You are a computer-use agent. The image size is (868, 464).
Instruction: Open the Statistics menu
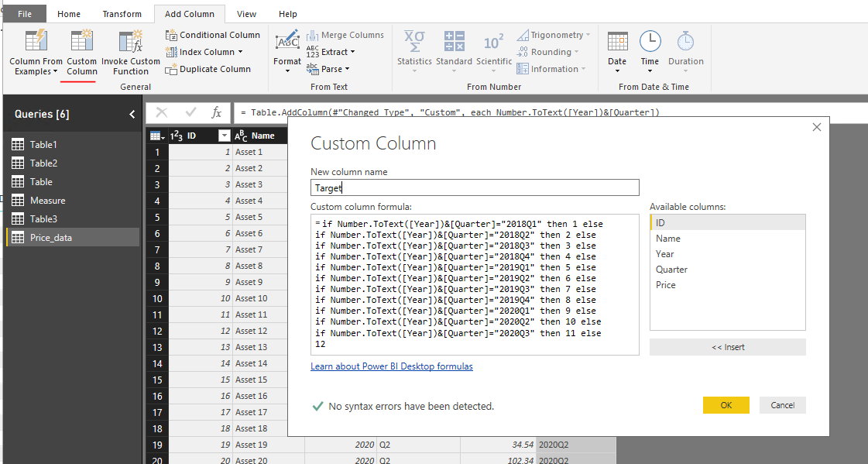coord(414,50)
